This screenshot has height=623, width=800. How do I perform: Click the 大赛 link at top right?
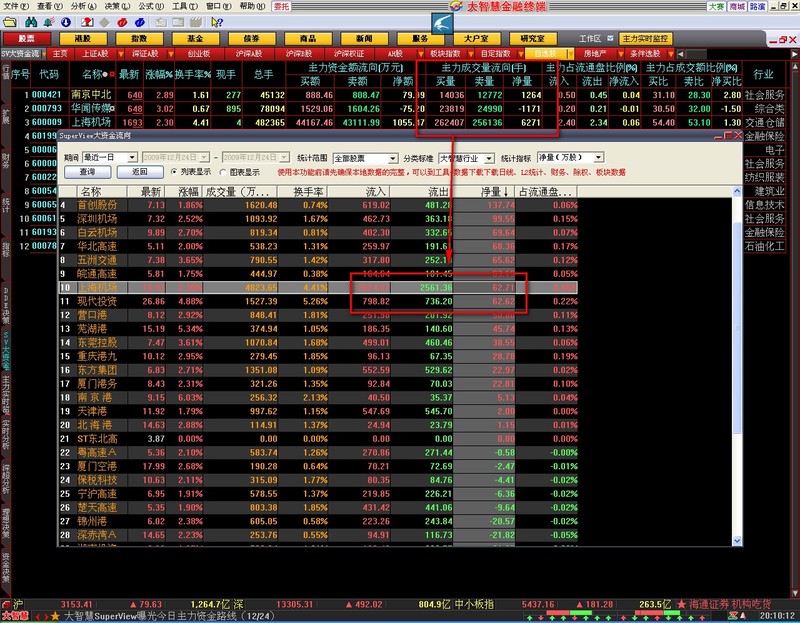716,6
